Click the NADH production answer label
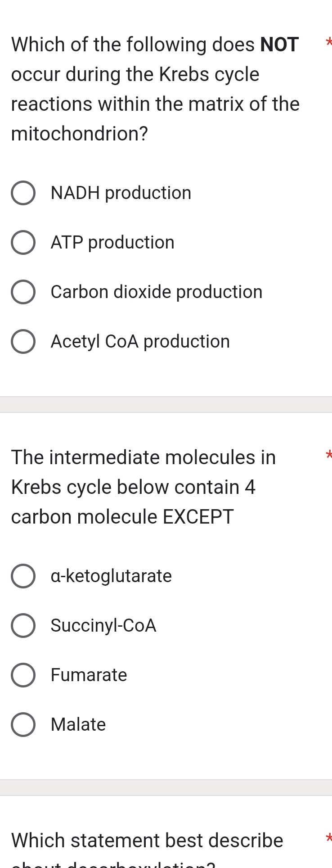Viewport: 332px width, 868px height. pos(121,193)
